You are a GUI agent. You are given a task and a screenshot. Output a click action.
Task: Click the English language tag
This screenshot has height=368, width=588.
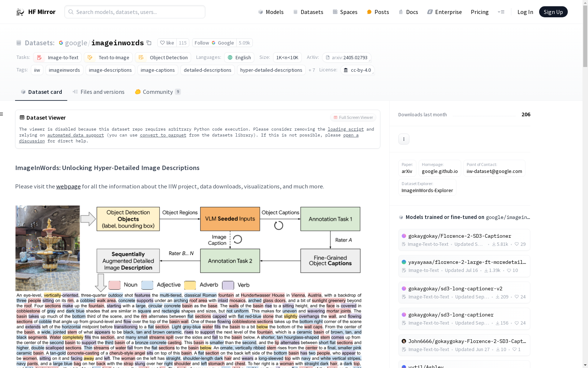click(239, 57)
